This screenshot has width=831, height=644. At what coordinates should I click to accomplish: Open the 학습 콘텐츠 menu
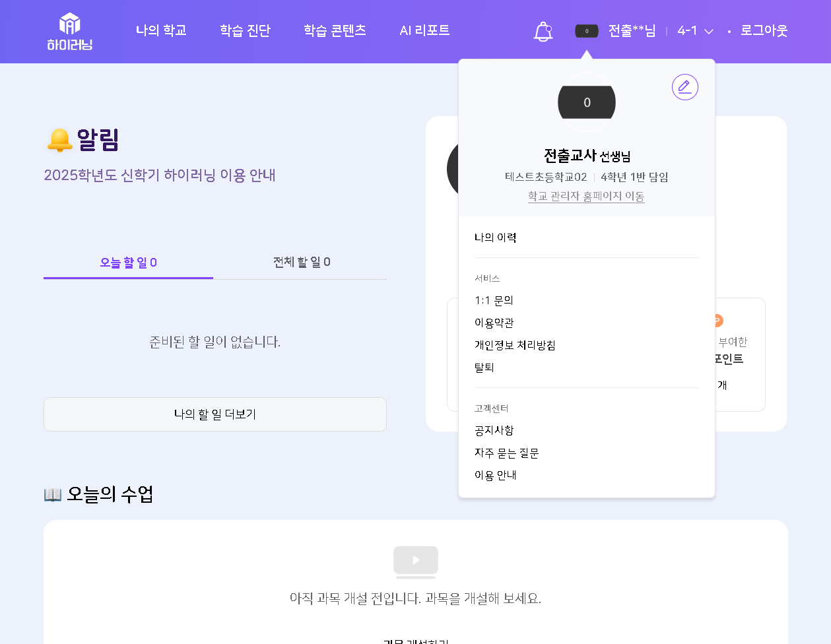(335, 30)
